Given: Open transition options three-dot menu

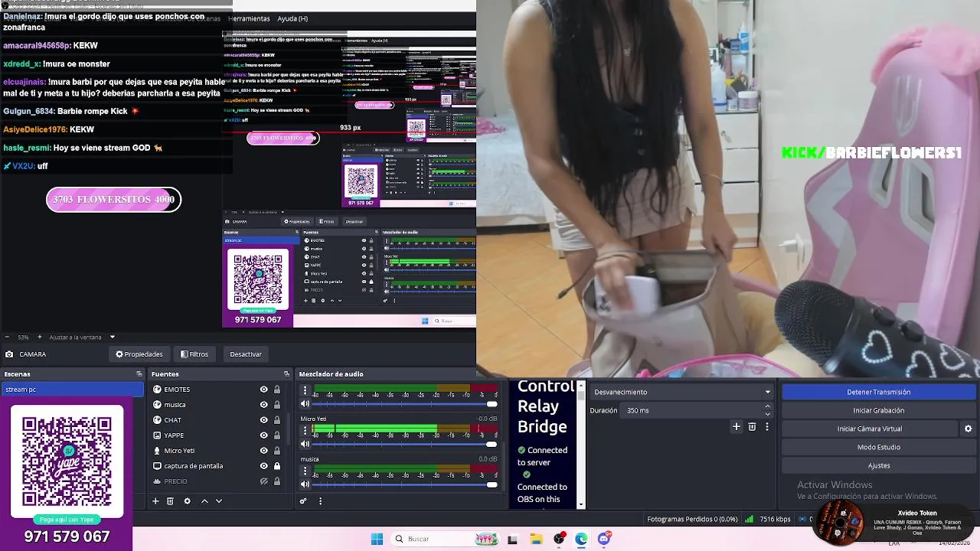Looking at the screenshot, I should tap(766, 427).
